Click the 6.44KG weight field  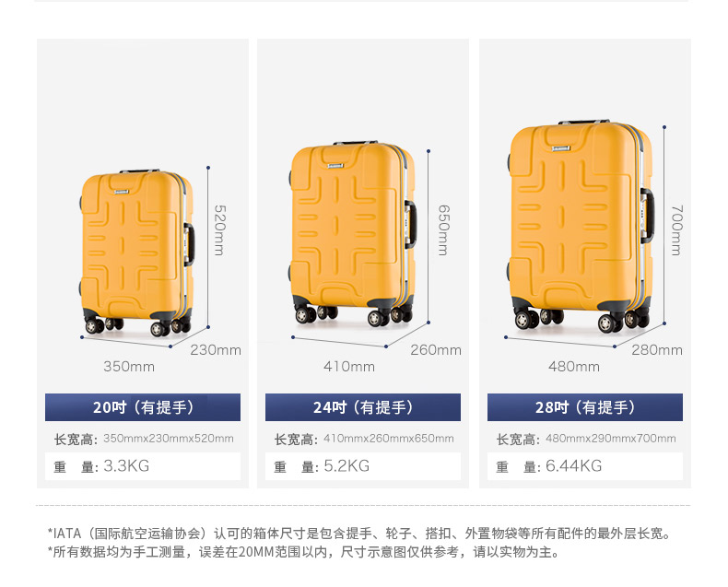(584, 465)
